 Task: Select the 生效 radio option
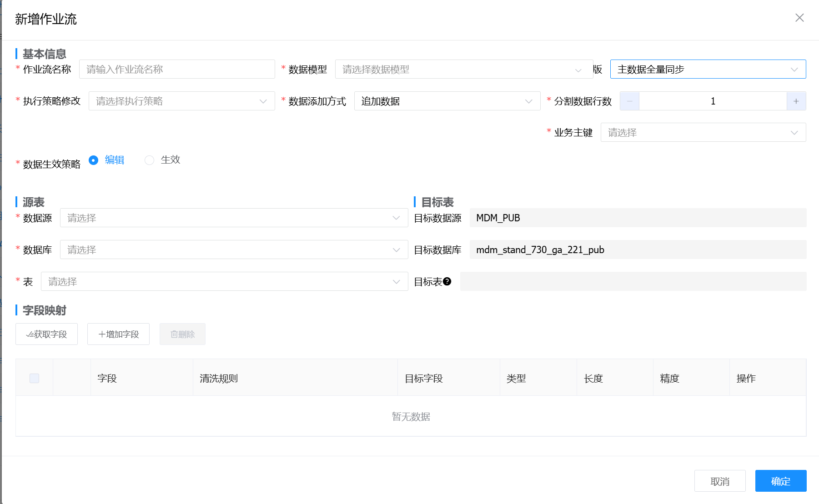(149, 160)
